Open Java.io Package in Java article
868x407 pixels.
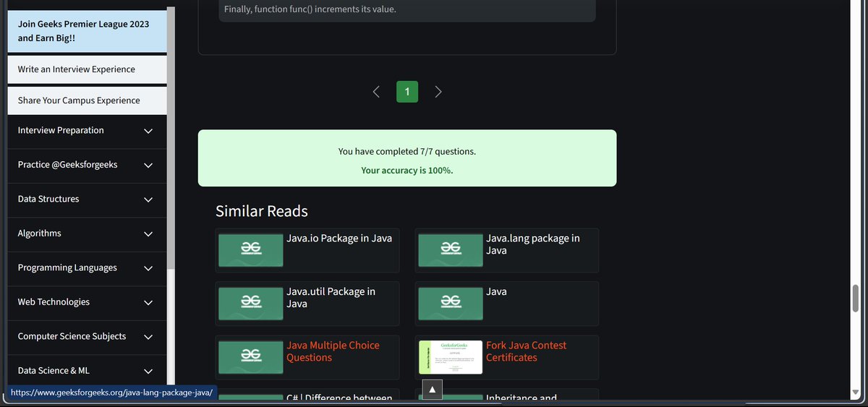339,238
